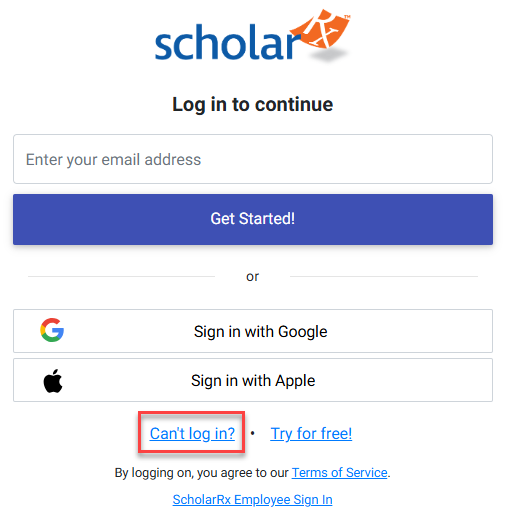Click the divider line left of 'or'
This screenshot has height=524, width=506.
pyautogui.click(x=121, y=276)
